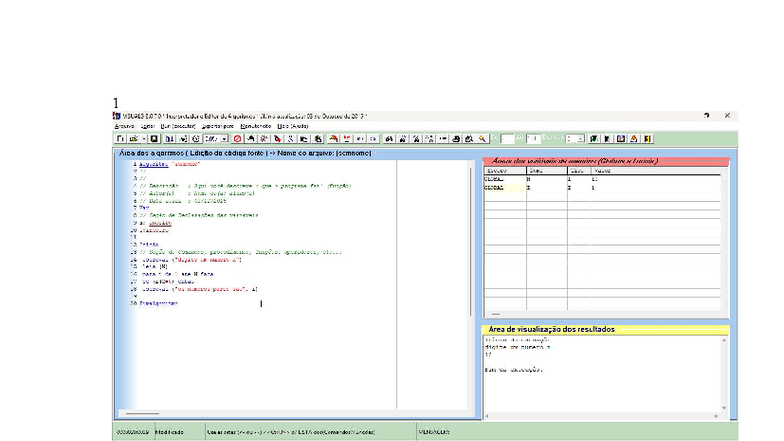Select the highlighted GLOBAL row for variable X
The image size is (784, 441).
[x=602, y=188]
